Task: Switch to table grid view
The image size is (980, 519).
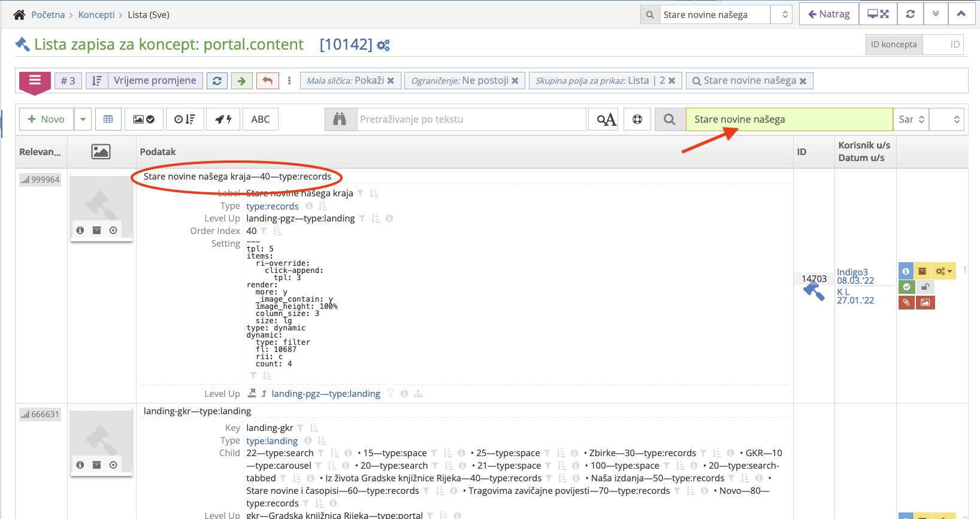Action: point(108,119)
